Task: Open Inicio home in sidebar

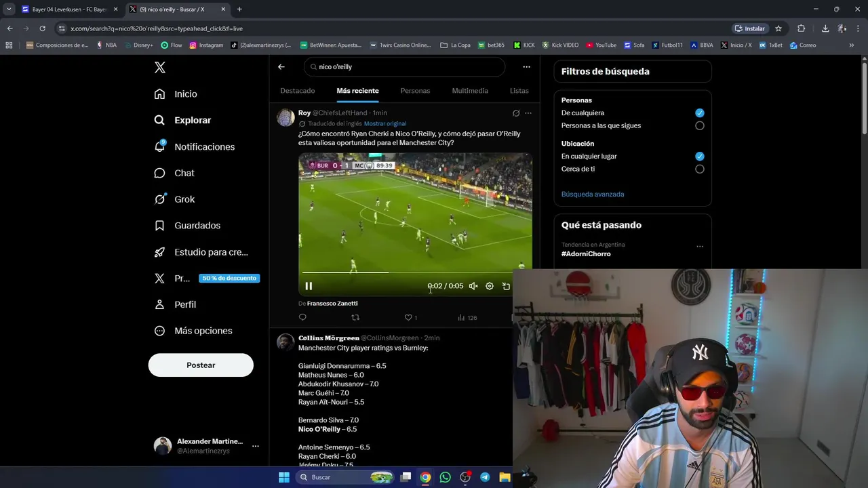Action: tap(176, 94)
